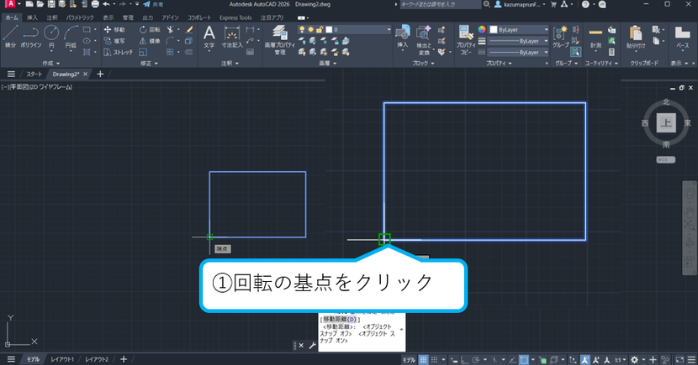Expand the 注釈 (Annotation) panel
Screen dimensions: 698x365
coord(230,63)
